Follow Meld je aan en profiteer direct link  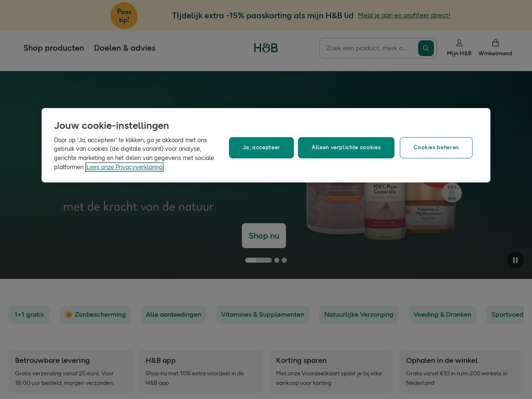404,15
